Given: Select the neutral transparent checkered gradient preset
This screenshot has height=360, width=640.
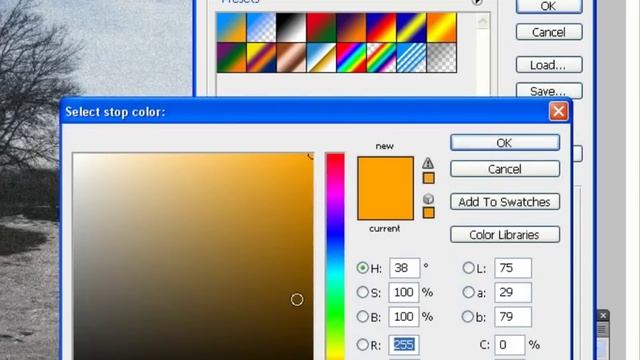Looking at the screenshot, I should coord(442,58).
